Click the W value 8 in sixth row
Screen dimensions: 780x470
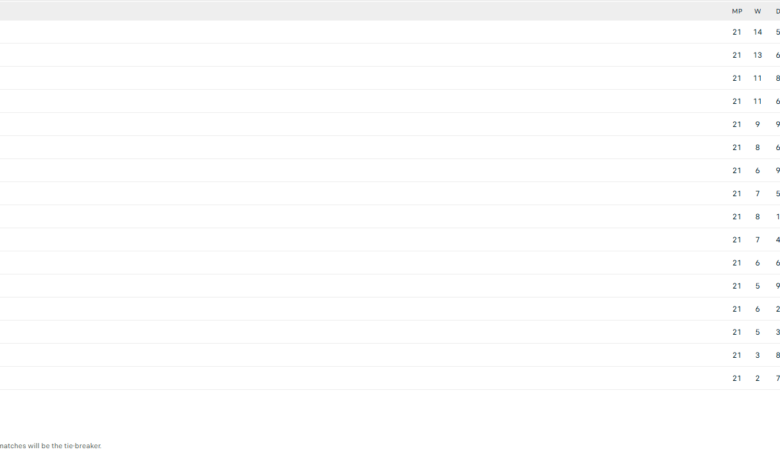pyautogui.click(x=757, y=147)
